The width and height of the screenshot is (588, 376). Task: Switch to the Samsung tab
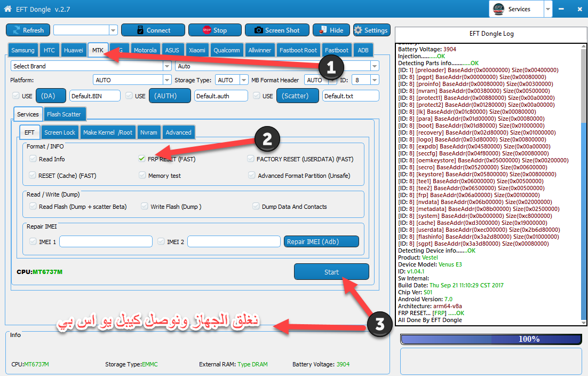coord(23,50)
